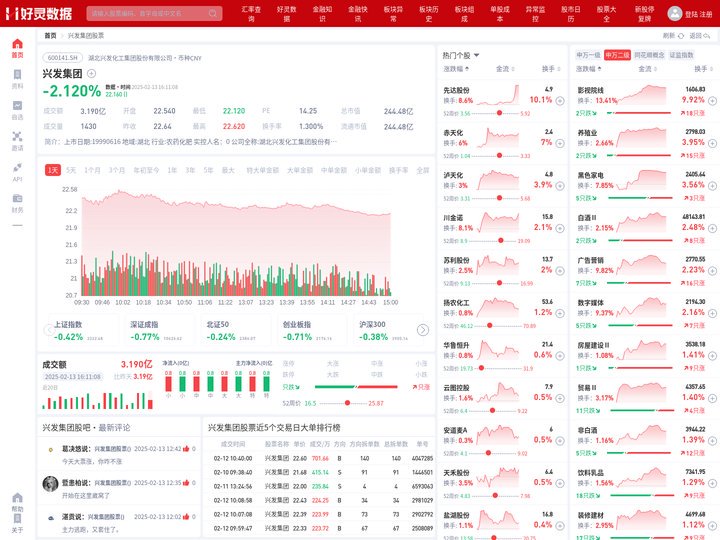Click the 首页 breadcrumb link
Image resolution: width=720 pixels, height=540 pixels.
[51, 36]
